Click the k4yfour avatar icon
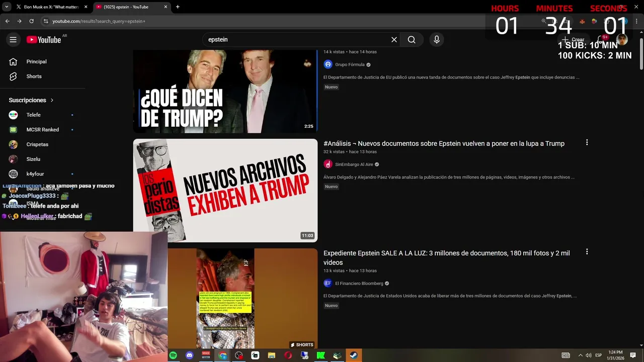This screenshot has height=362, width=644. point(14,174)
